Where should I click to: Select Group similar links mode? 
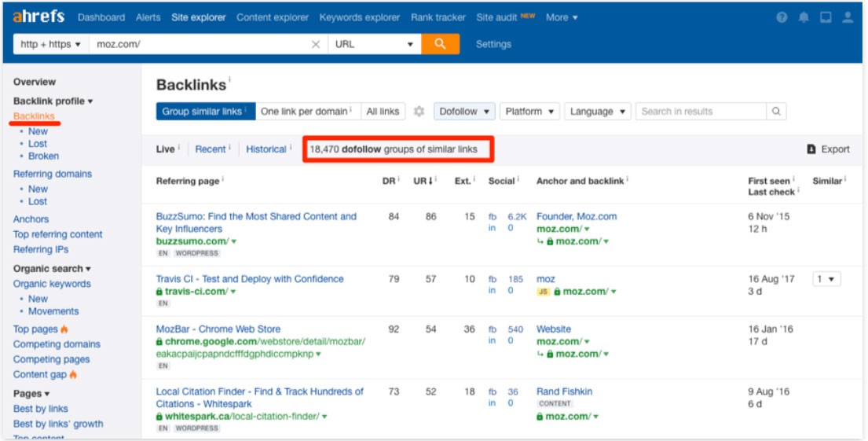(205, 112)
